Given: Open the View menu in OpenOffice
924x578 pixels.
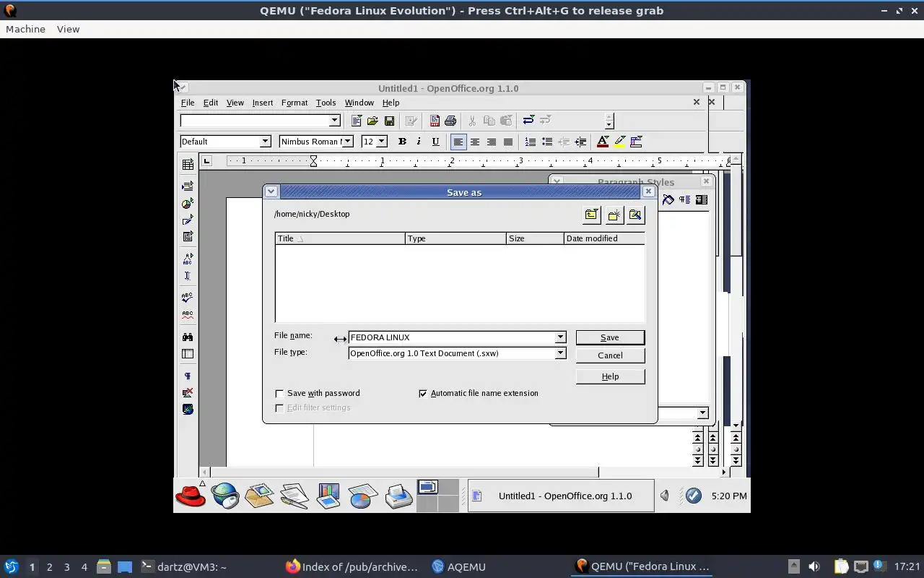Looking at the screenshot, I should [x=235, y=103].
